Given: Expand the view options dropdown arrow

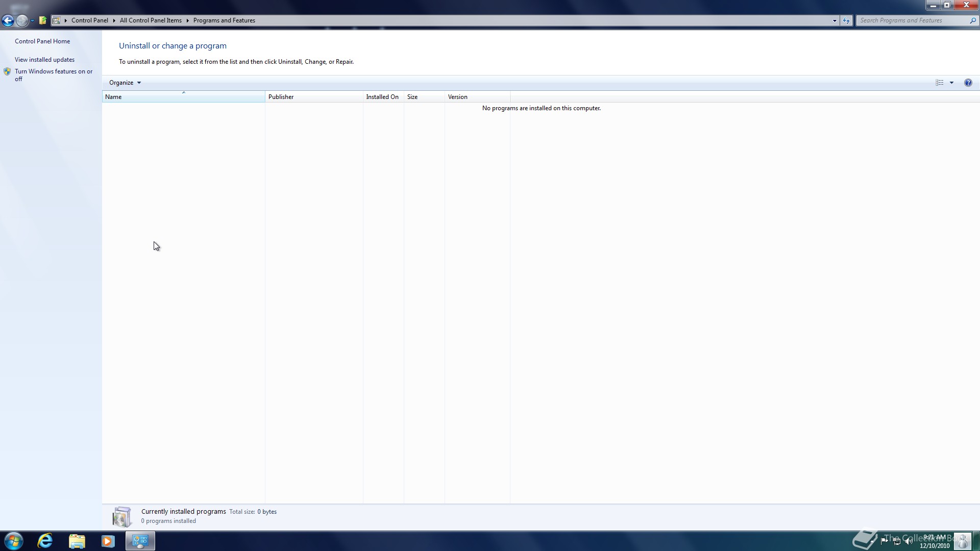Looking at the screenshot, I should coord(951,83).
